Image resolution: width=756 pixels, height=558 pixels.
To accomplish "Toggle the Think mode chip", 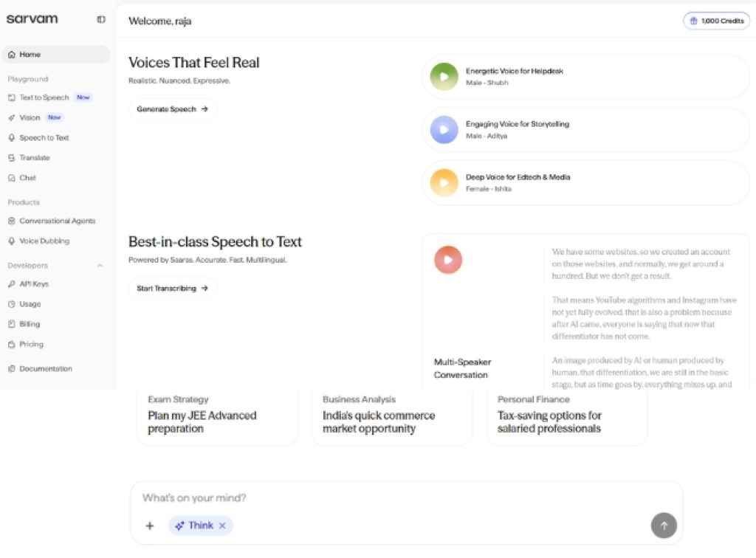I will click(x=194, y=526).
